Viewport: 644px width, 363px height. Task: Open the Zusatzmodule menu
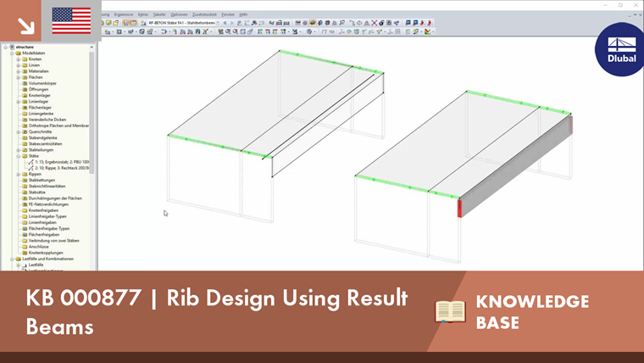204,14
